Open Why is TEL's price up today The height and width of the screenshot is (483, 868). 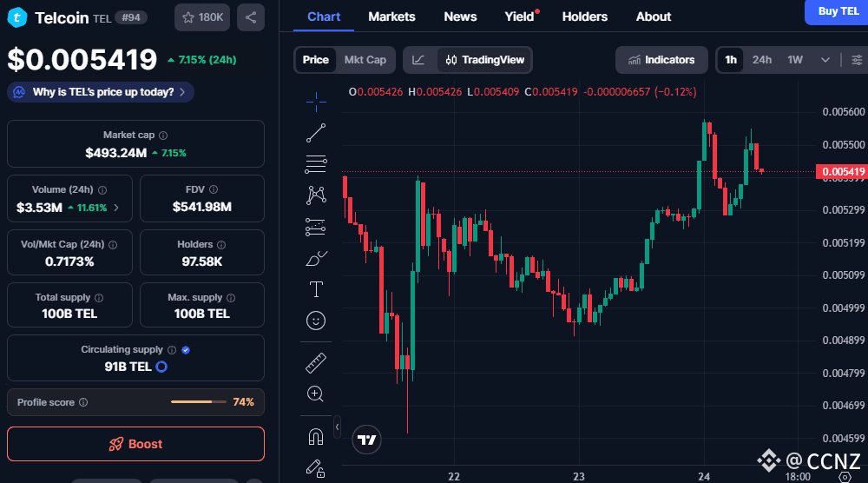tap(101, 92)
